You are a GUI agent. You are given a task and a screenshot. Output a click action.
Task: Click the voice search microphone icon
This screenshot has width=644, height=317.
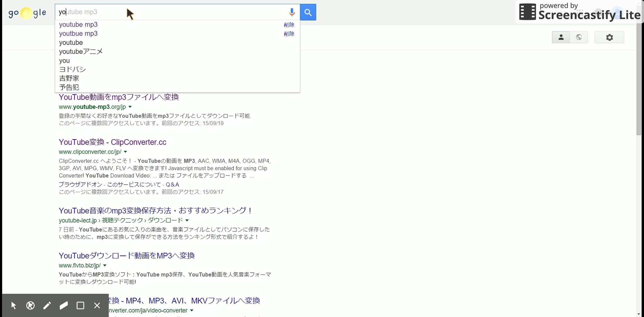click(291, 12)
